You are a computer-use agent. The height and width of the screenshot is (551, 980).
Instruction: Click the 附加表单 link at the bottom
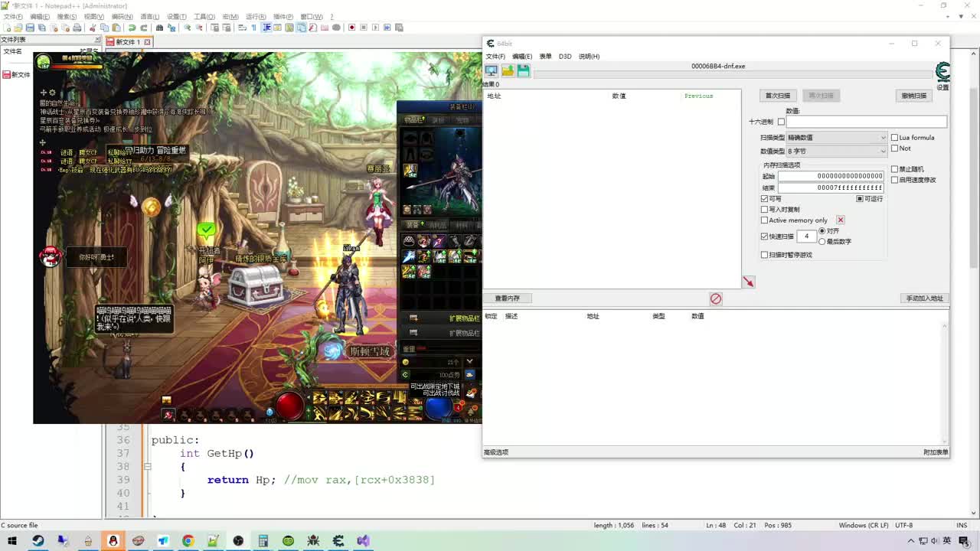coord(936,452)
